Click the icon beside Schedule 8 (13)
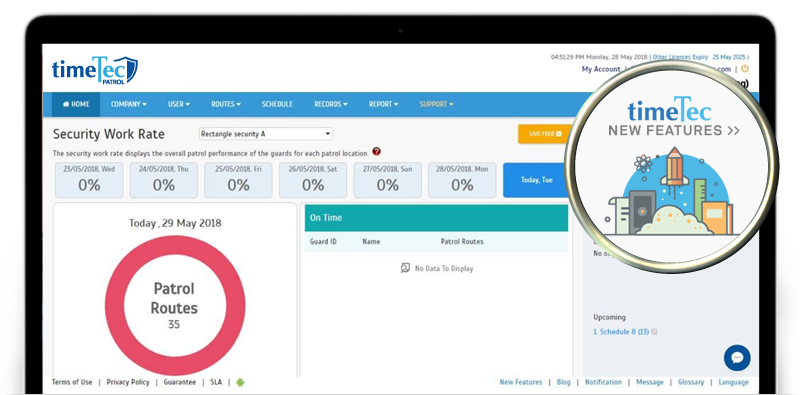The image size is (800, 395). 654,332
